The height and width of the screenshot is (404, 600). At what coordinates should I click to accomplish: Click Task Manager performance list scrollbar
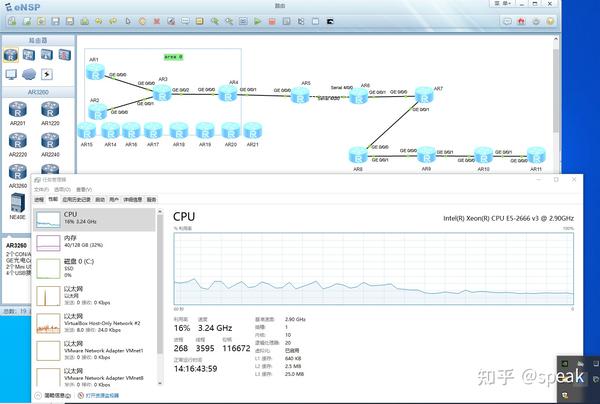pos(160,283)
